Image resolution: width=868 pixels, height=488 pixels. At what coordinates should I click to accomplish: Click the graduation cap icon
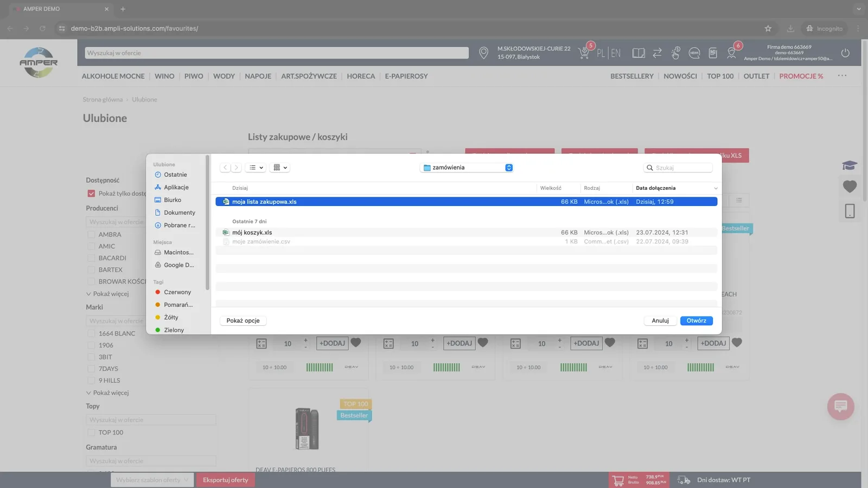[x=850, y=165]
